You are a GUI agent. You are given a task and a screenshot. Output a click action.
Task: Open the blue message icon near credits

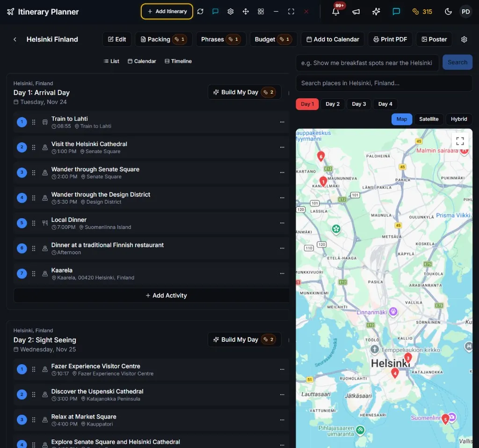tap(396, 12)
